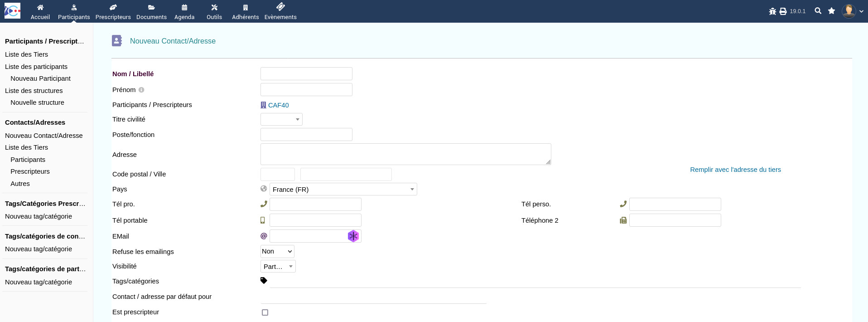Viewport: 868px width, 322px height.
Task: Click the printer icon in top bar
Action: pos(783,11)
